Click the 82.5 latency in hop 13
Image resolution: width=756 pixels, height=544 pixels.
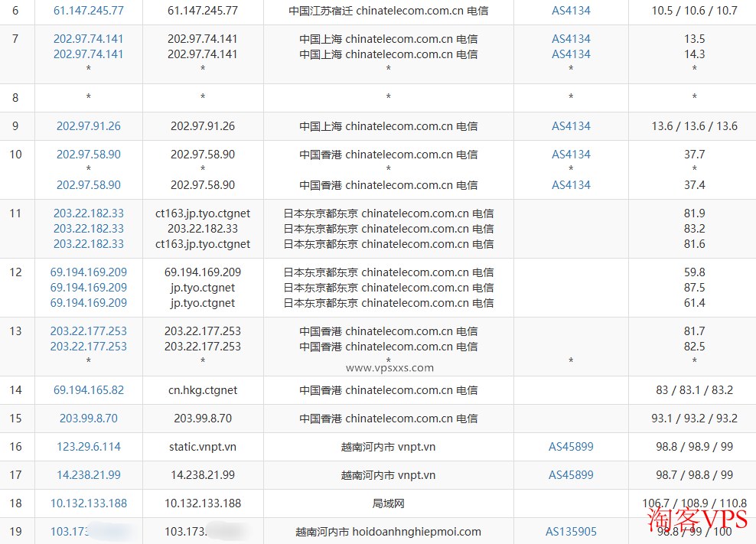click(x=694, y=347)
